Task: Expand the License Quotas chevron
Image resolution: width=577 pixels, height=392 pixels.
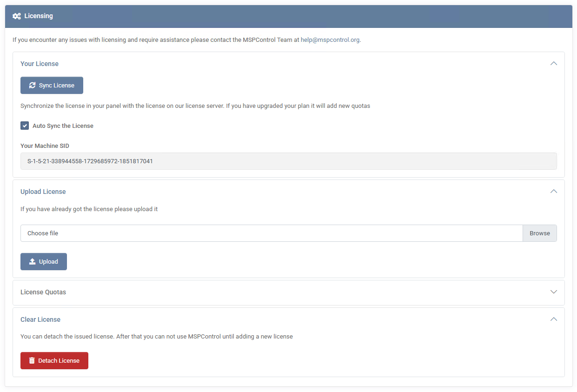Action: 553,292
